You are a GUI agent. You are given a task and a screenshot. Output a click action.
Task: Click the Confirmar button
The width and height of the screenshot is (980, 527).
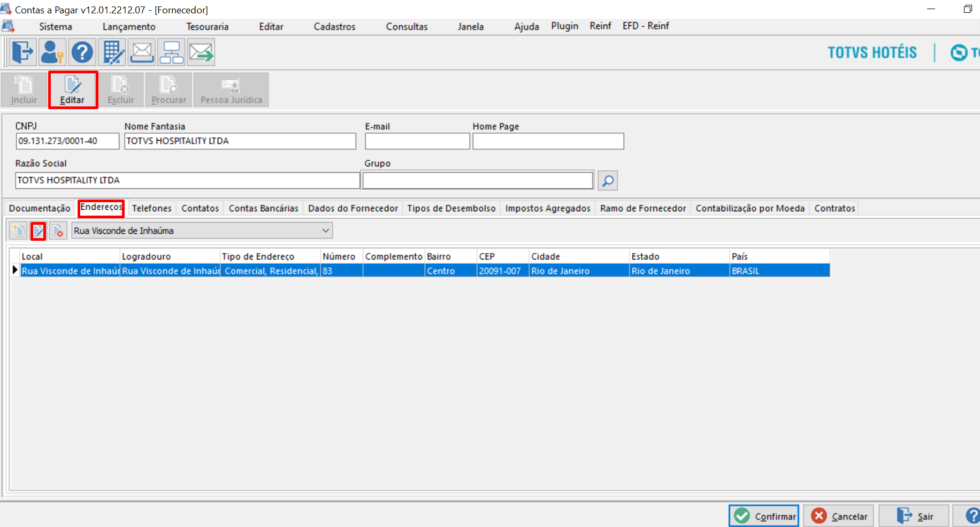(x=764, y=516)
